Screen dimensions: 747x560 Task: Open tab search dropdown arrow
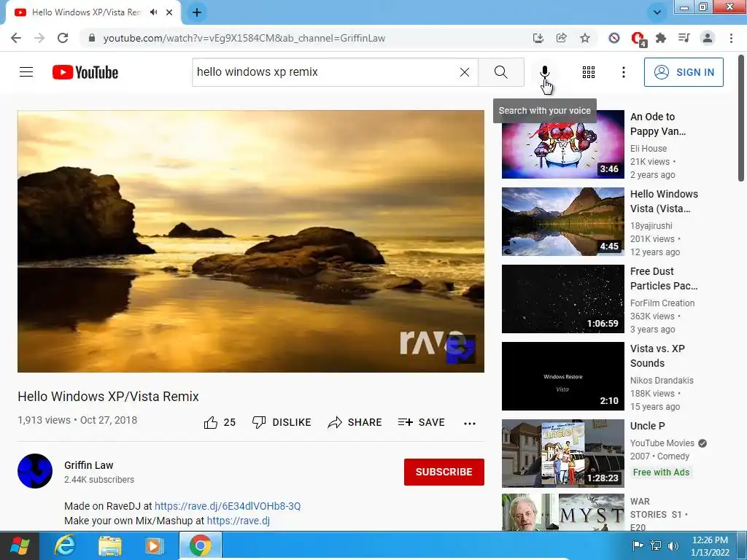(x=657, y=12)
